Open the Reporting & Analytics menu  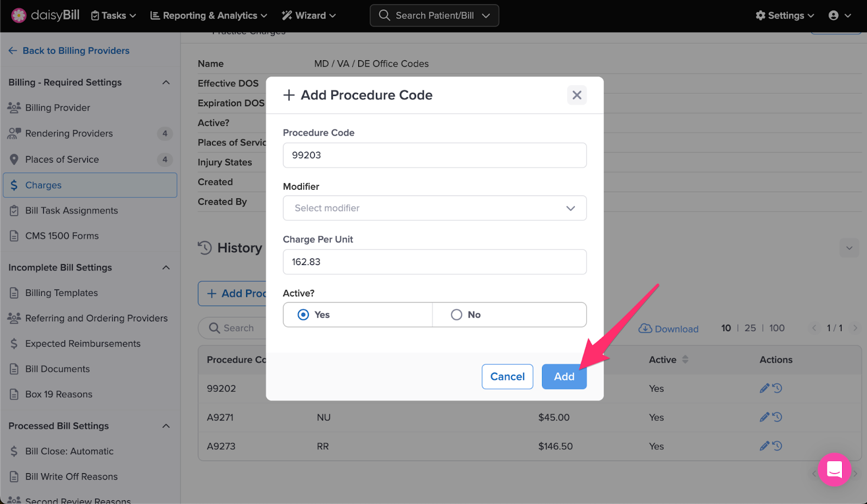pyautogui.click(x=209, y=15)
